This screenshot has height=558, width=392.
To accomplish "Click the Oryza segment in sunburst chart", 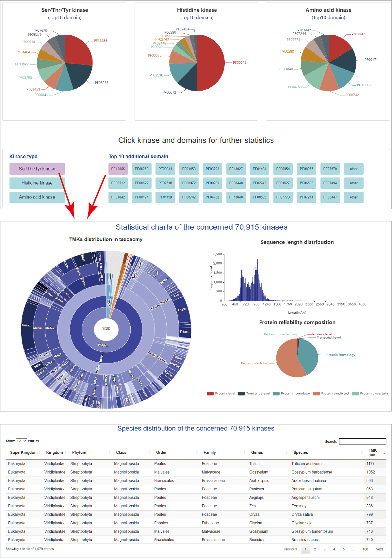I will (182, 309).
